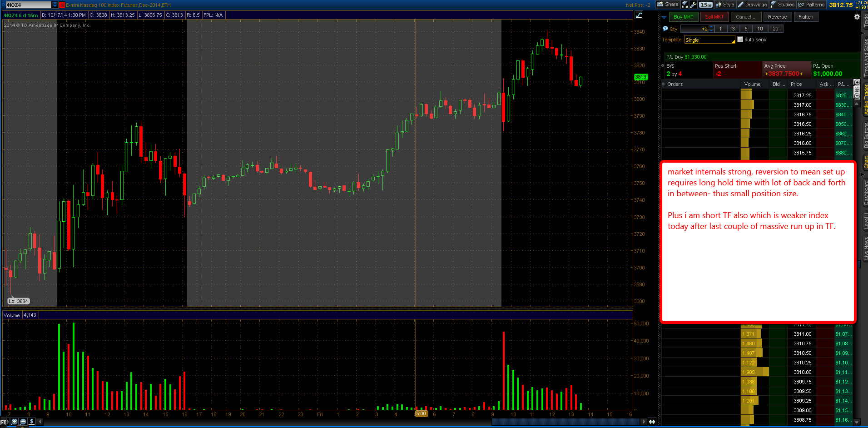Open the symbol selector dropdown arrow

tap(55, 5)
